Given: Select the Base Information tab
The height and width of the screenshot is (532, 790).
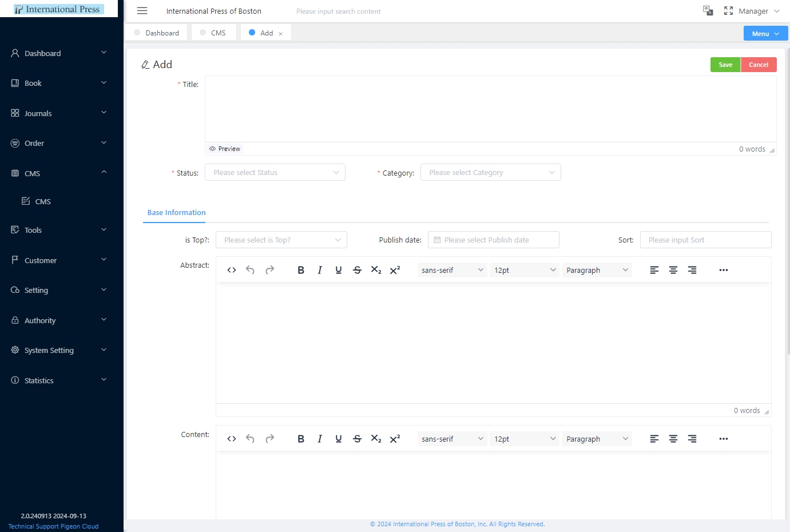Looking at the screenshot, I should click(176, 212).
